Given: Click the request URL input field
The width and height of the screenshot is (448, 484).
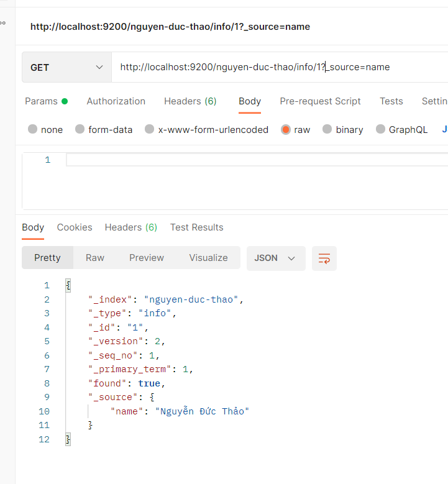Looking at the screenshot, I should coord(280,67).
